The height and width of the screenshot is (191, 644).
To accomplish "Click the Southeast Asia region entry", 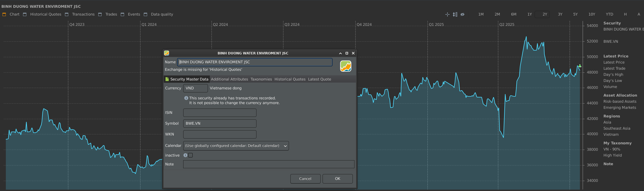I will pos(617,128).
